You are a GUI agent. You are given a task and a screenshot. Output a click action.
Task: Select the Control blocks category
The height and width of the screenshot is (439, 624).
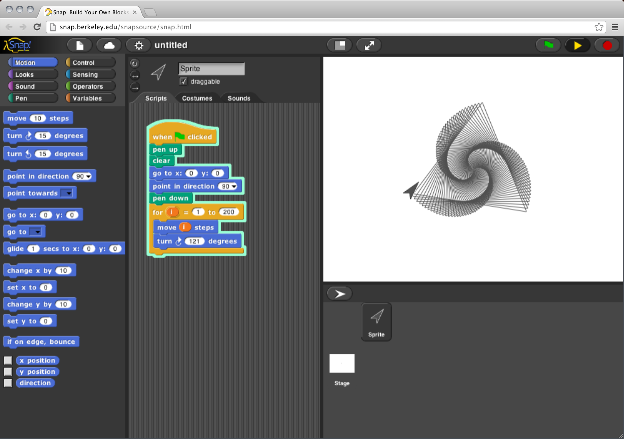pos(83,62)
